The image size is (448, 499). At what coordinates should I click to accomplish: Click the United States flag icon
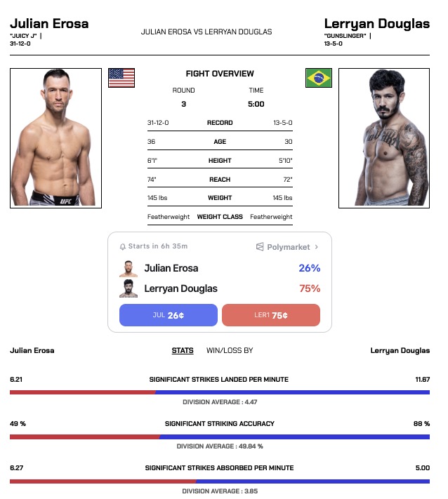tap(121, 77)
